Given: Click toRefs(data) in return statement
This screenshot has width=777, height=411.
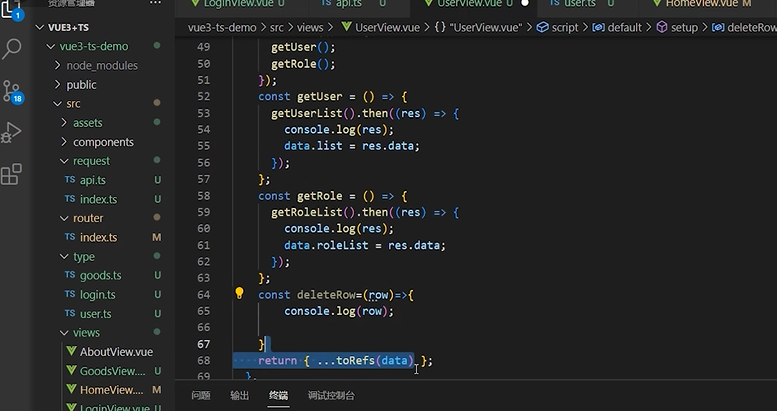Looking at the screenshot, I should pos(375,361).
